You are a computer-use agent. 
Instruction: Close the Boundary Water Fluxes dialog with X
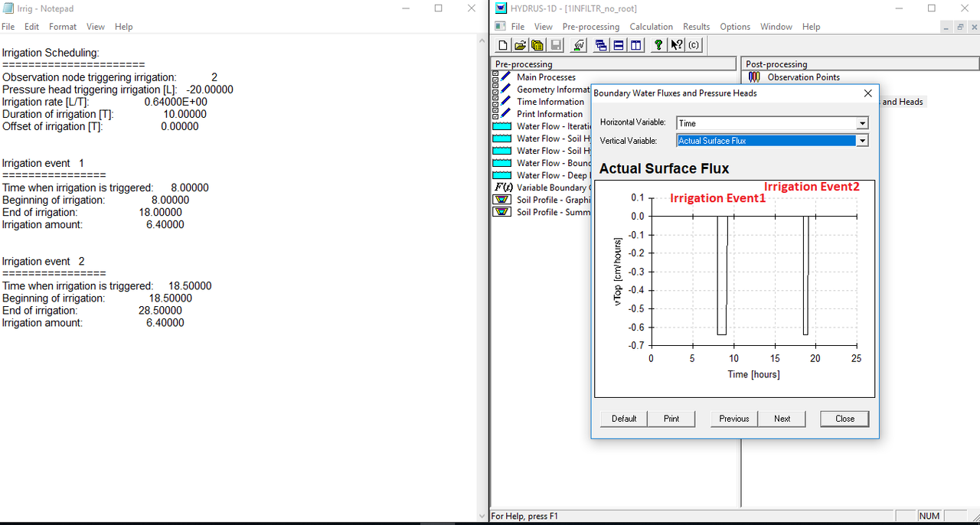(867, 93)
